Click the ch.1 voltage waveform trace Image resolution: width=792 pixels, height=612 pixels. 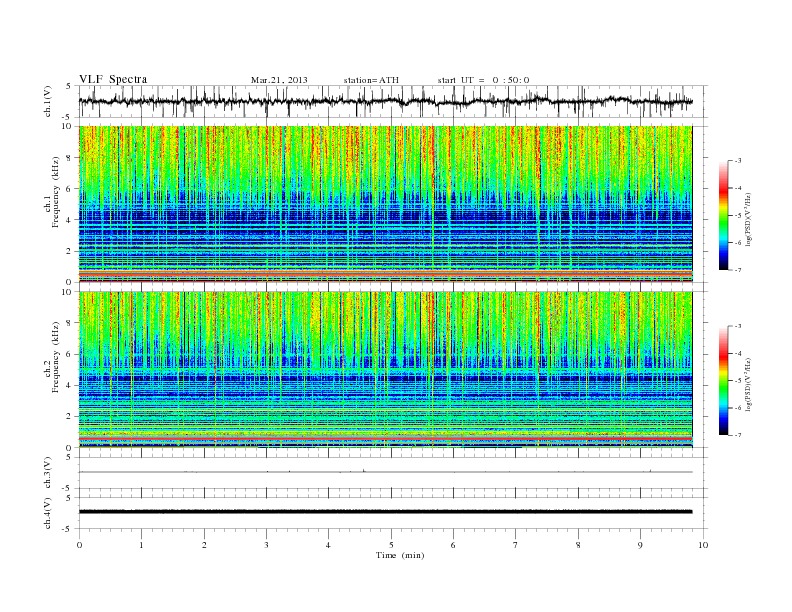[385, 101]
